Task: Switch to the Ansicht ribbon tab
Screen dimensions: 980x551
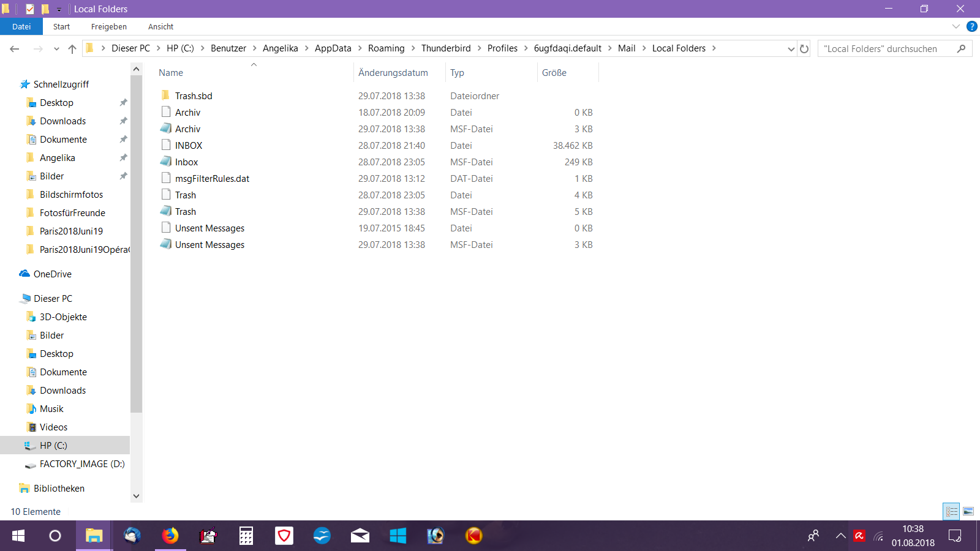Action: (x=160, y=26)
